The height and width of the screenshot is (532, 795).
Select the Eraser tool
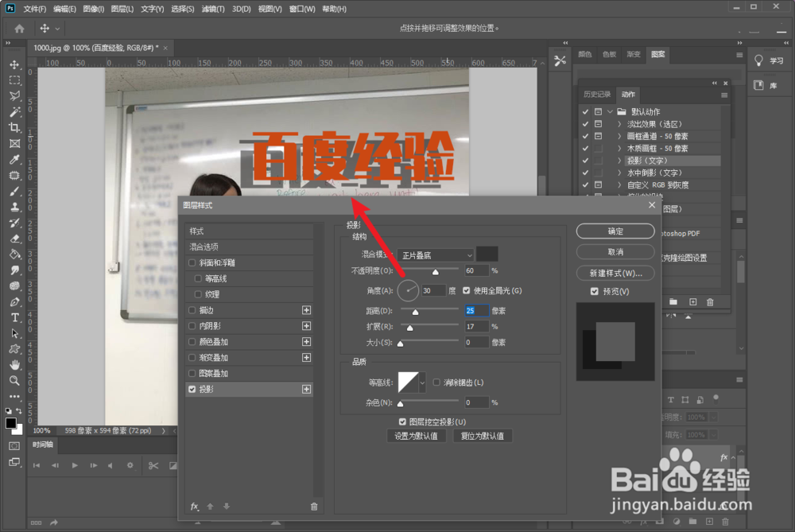(x=14, y=239)
